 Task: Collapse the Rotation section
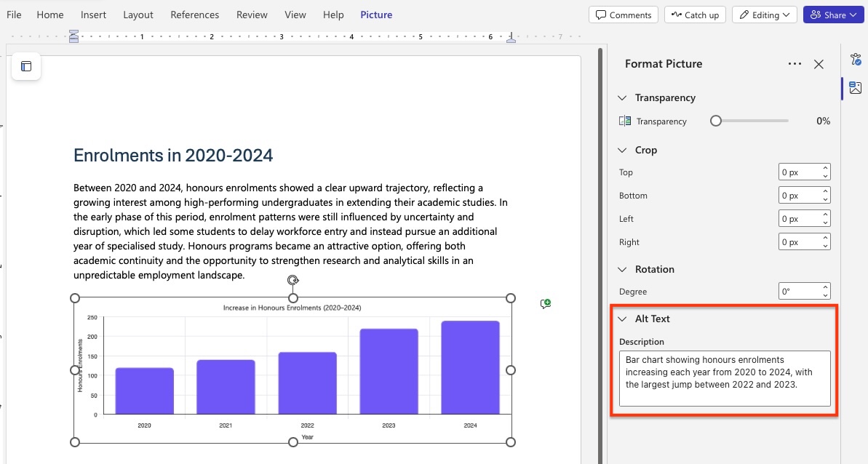[622, 269]
